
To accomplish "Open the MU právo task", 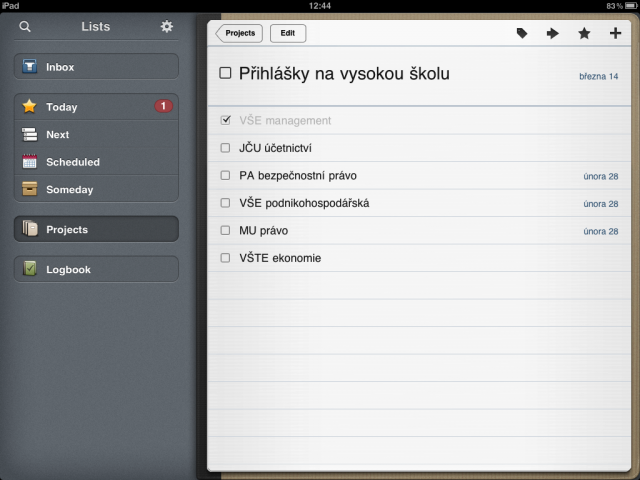I will click(419, 231).
